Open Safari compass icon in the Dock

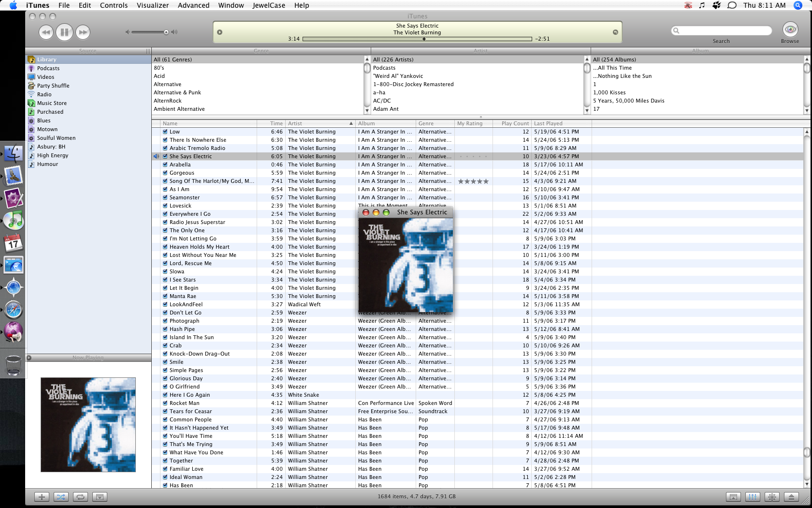point(14,310)
